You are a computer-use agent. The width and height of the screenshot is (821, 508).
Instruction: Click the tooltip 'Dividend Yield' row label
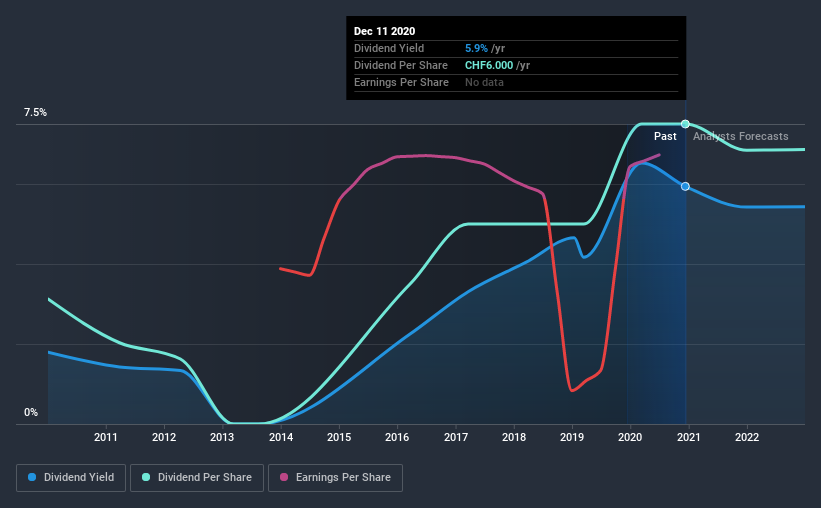tap(389, 48)
